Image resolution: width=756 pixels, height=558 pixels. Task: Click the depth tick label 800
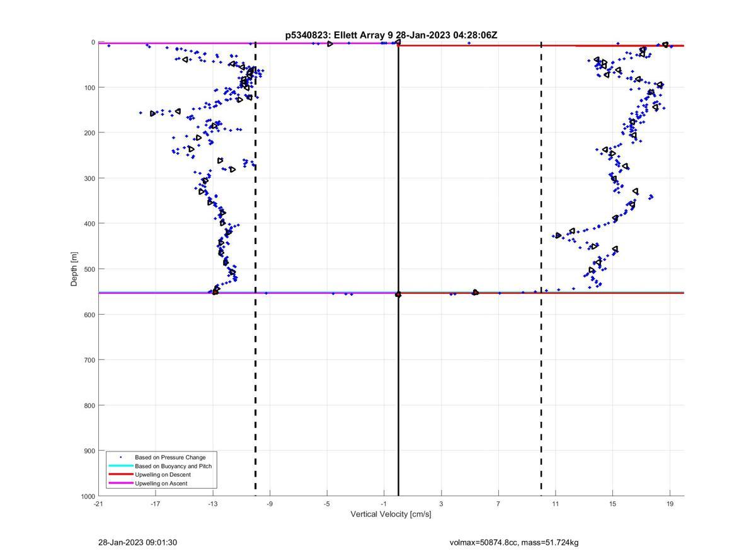(89, 405)
